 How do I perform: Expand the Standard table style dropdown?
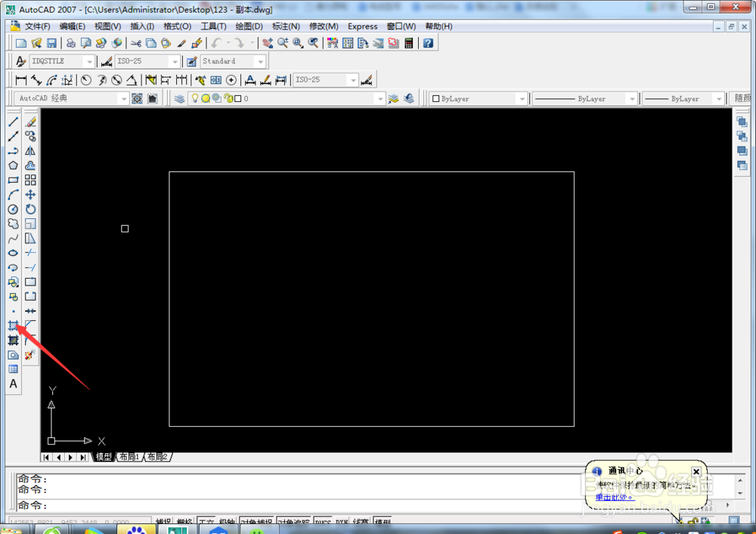click(260, 62)
